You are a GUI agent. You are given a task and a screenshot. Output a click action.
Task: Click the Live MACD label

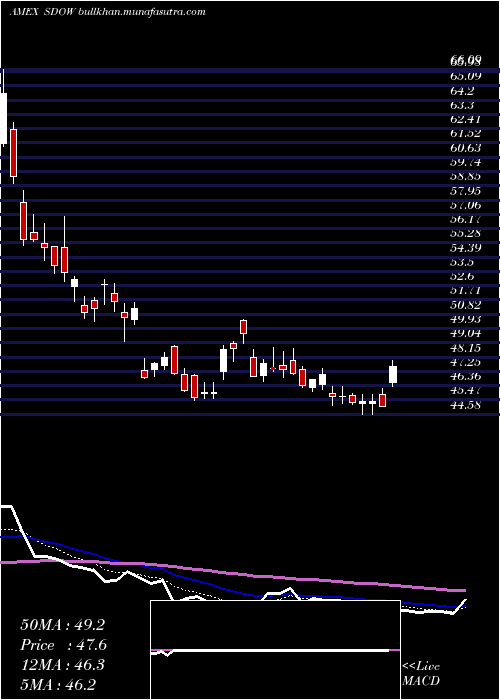(x=421, y=673)
